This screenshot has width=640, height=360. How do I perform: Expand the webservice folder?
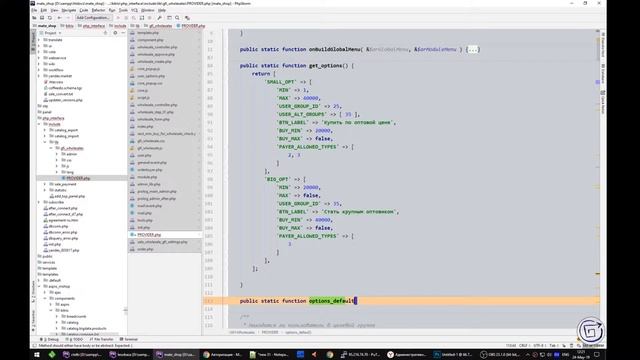coord(40,58)
